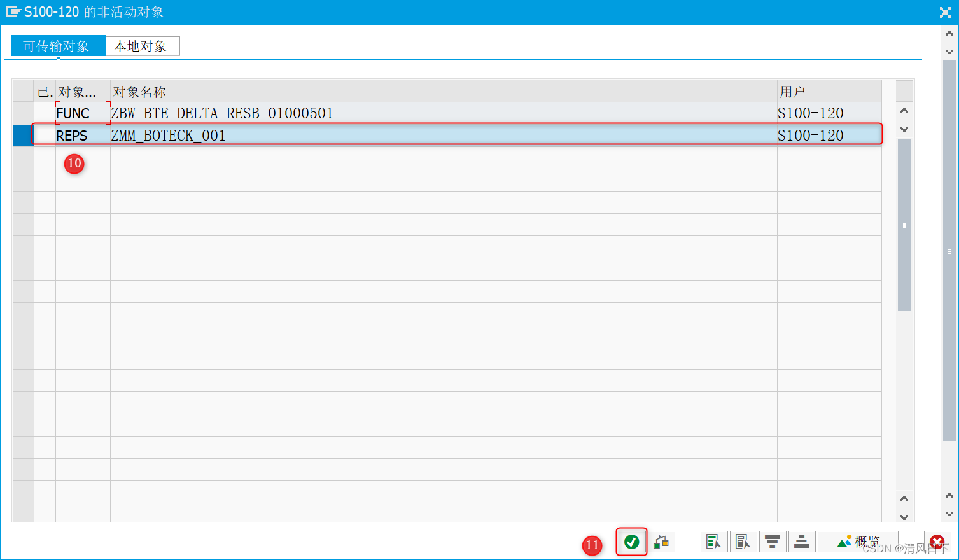
Task: Click the object relationship icon beside the checkmark
Action: pyautogui.click(x=661, y=542)
